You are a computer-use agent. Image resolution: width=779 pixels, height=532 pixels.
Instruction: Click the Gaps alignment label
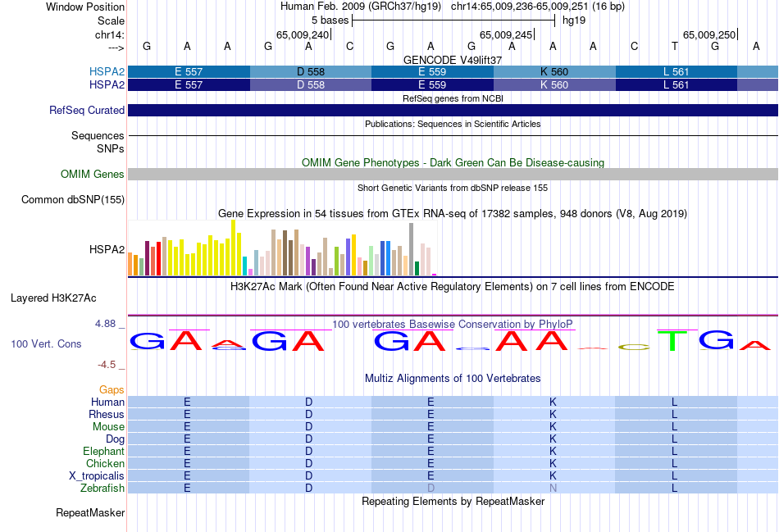112,390
